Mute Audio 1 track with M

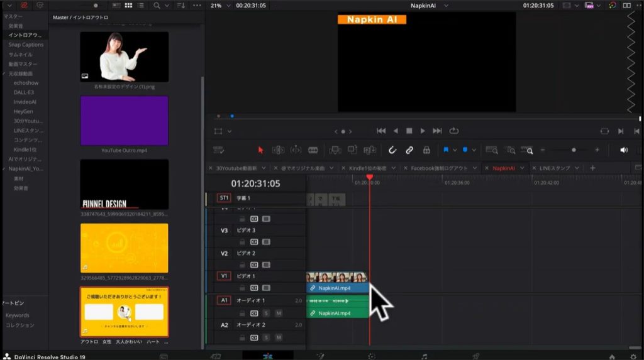[278, 313]
